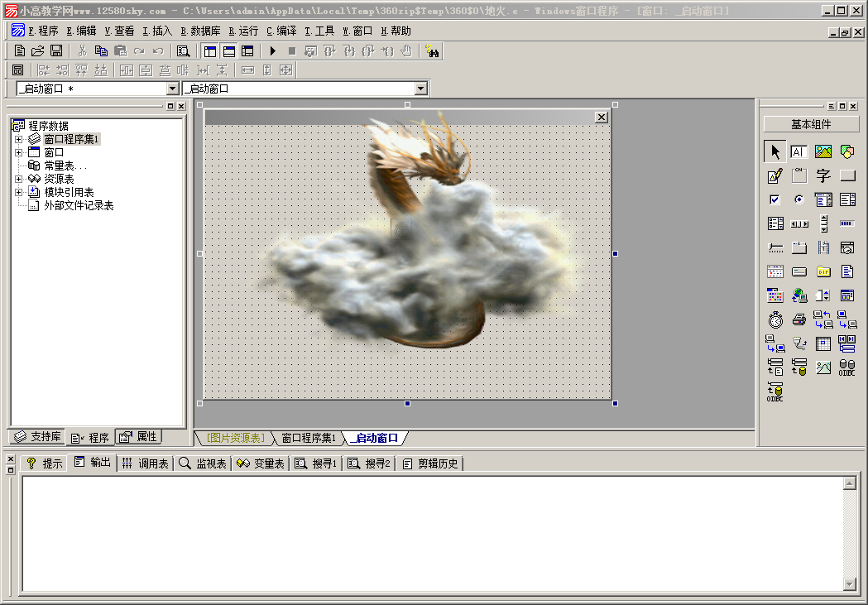Open the 数据库 menu
Screen dimensions: 868x605
point(200,31)
